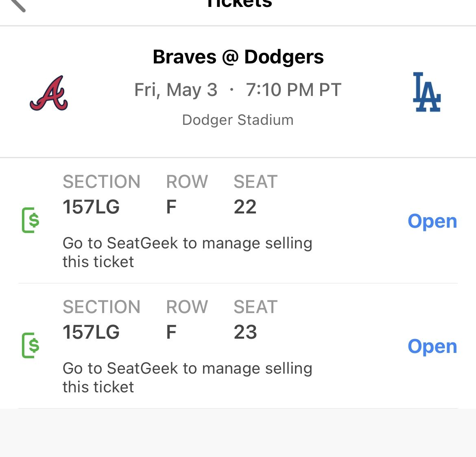
Task: Tap the Tickets page header title
Action: (238, 4)
